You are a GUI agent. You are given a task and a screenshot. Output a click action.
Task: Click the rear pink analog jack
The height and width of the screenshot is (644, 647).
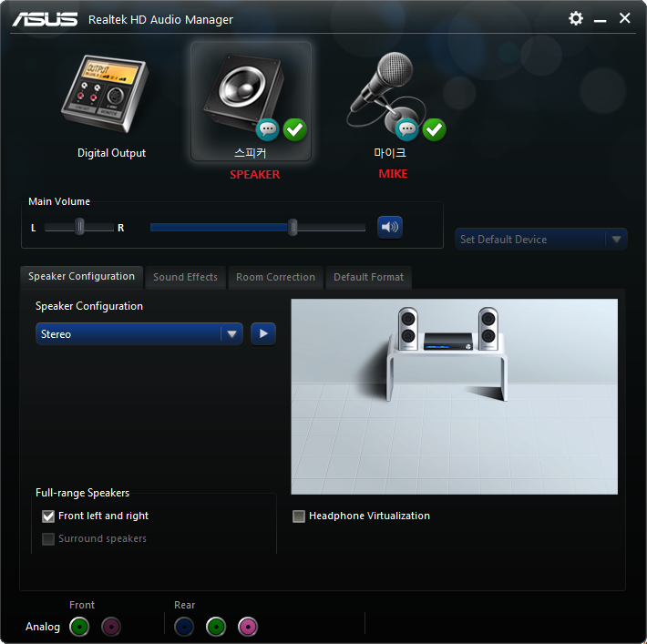click(248, 627)
